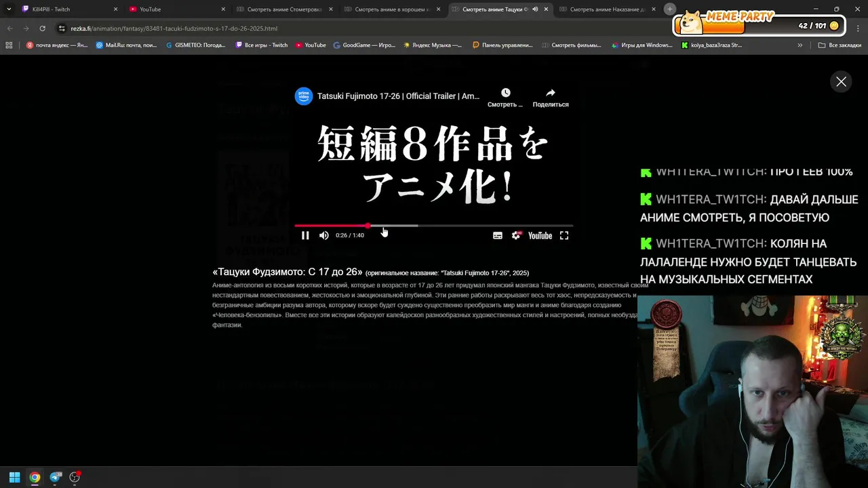This screenshot has height=488, width=868.
Task: Click the fourth taskbar app icon with red dot
Action: coord(75,477)
